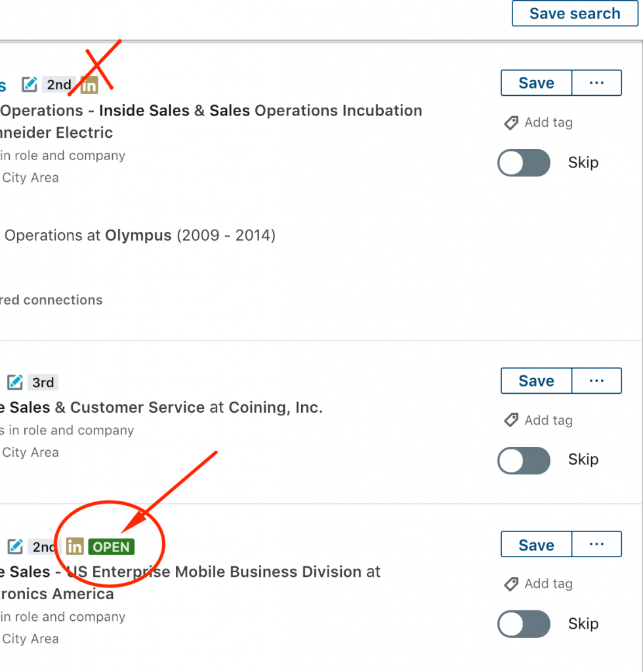This screenshot has width=643, height=672.
Task: Toggle Skip for the Coining, Inc. result
Action: click(x=524, y=460)
